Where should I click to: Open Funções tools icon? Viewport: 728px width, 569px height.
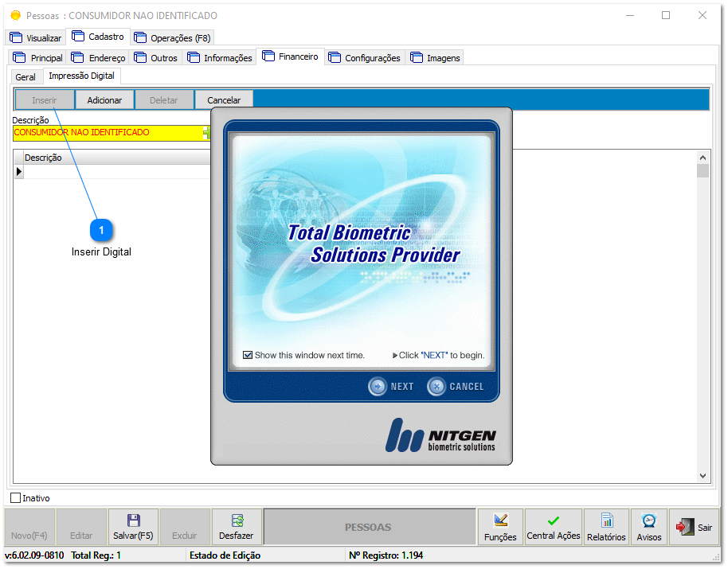point(500,520)
